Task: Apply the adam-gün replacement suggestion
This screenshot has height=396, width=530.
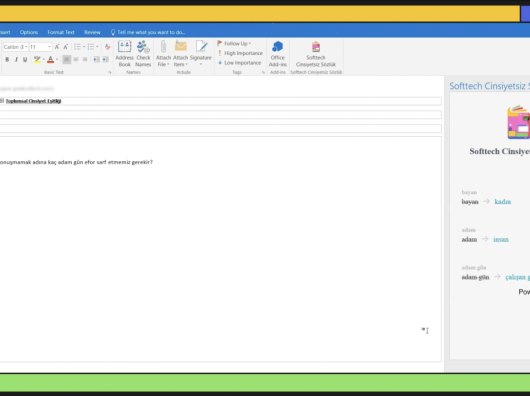Action: point(517,277)
